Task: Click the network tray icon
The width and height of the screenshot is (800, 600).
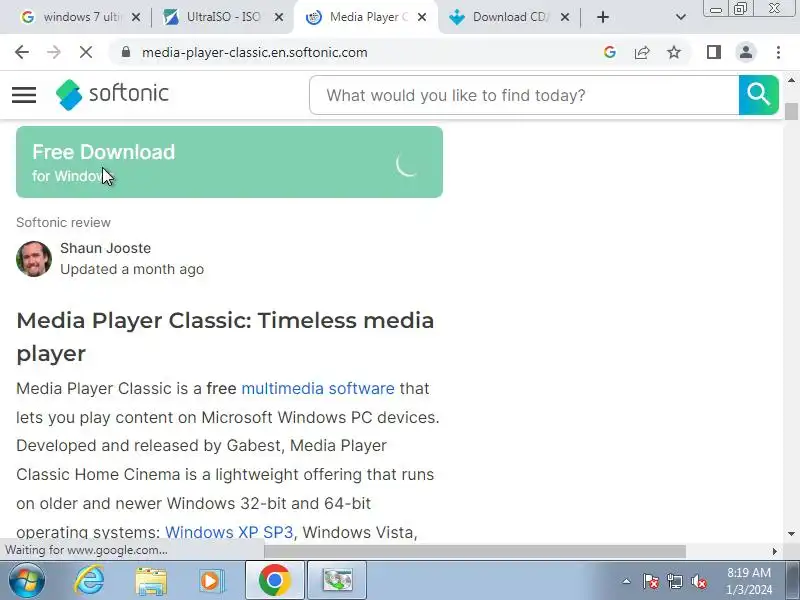Action: (x=674, y=581)
